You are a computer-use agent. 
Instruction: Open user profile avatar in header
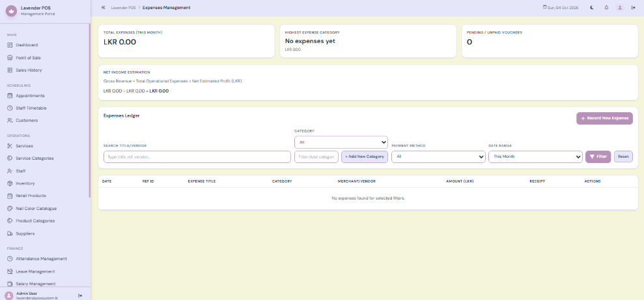coord(620,8)
